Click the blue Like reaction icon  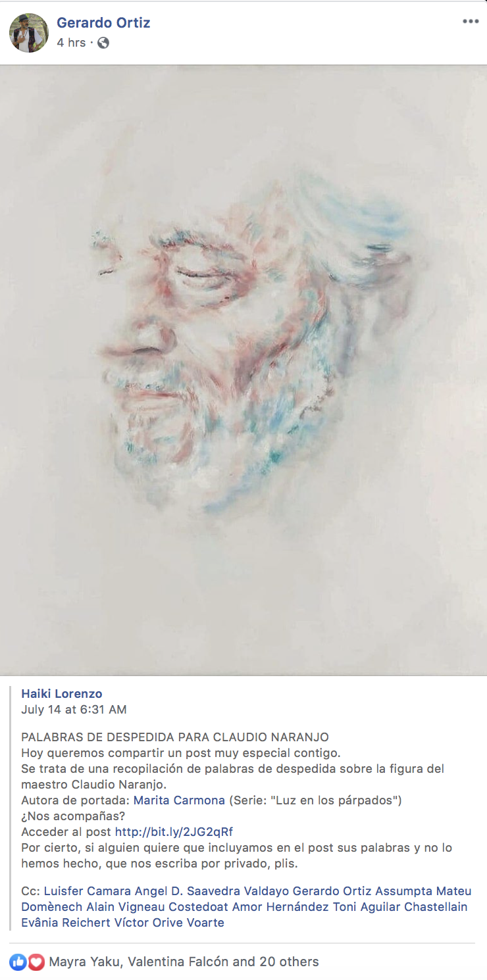[x=18, y=962]
